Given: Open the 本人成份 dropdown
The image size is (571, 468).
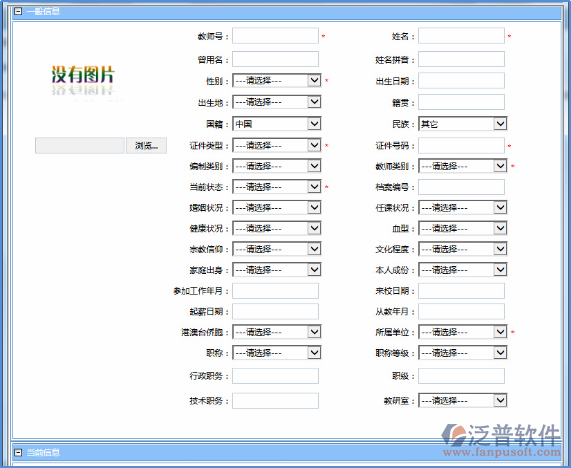Looking at the screenshot, I should pyautogui.click(x=462, y=270).
